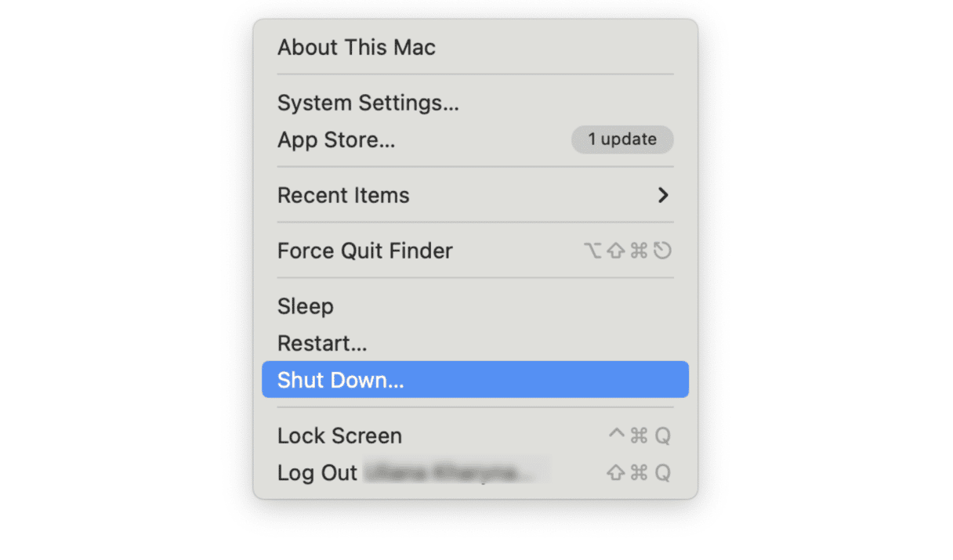Click the Shift key symbol in Log Out shortcut

click(616, 472)
